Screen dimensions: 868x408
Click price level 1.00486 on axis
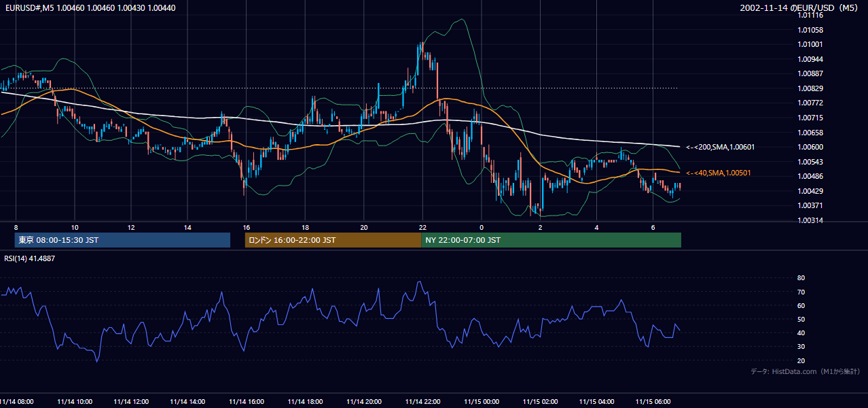tap(811, 176)
